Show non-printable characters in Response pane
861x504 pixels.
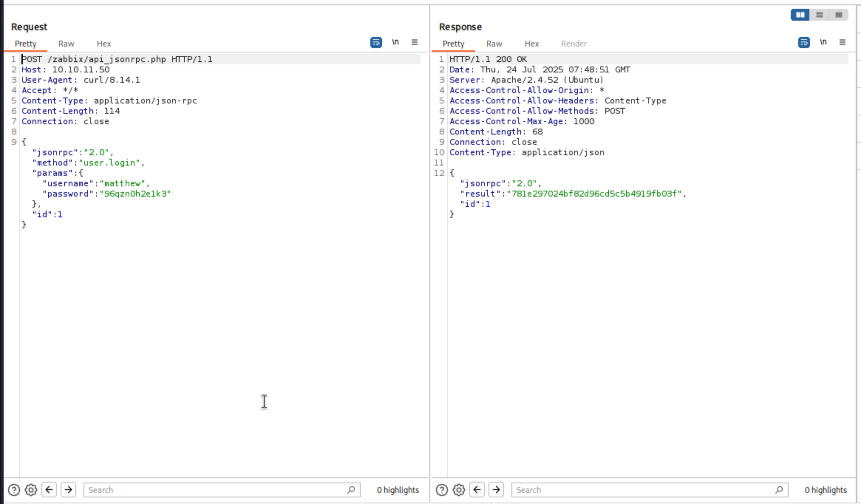tap(823, 42)
